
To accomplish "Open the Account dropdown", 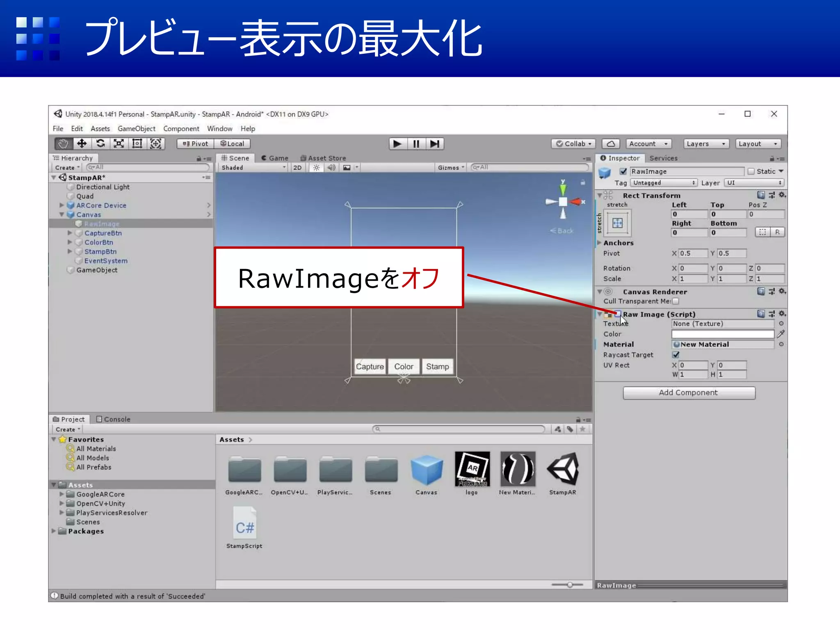I will [648, 144].
